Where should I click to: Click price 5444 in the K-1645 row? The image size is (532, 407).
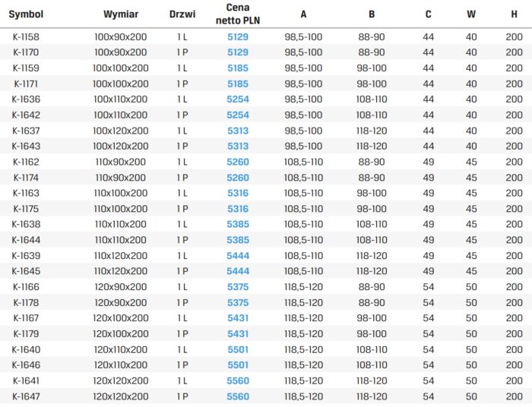click(x=238, y=271)
